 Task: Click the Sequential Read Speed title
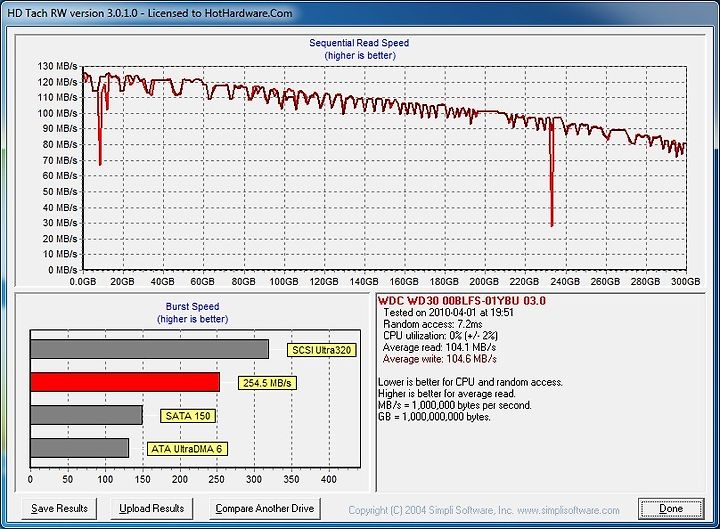(x=359, y=43)
